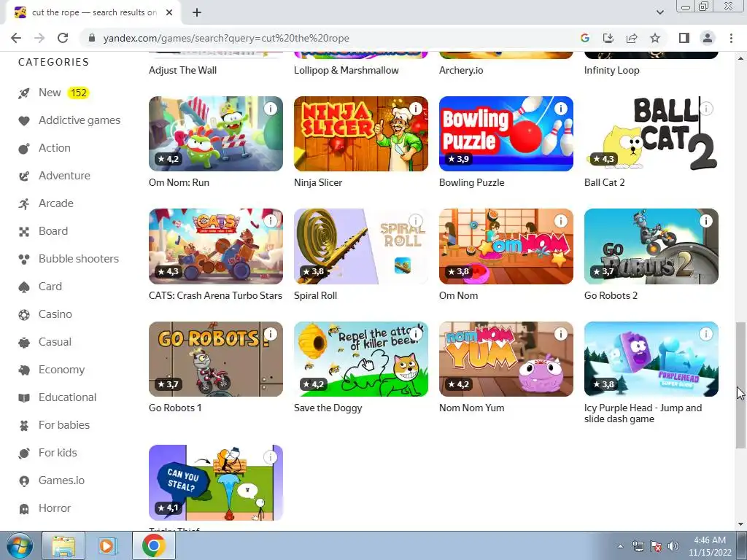Close the cut the rope tab
The image size is (747, 560).
(x=169, y=12)
